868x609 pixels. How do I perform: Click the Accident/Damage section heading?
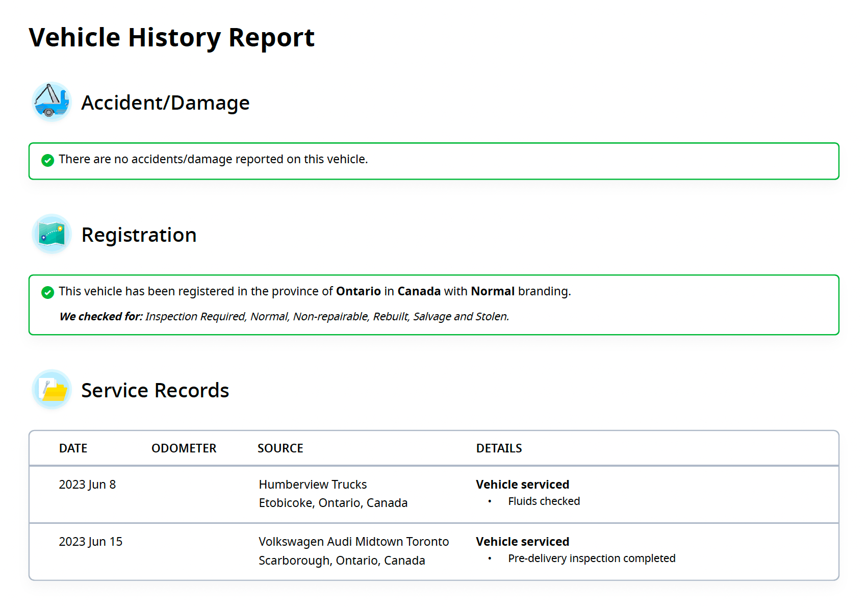point(165,103)
